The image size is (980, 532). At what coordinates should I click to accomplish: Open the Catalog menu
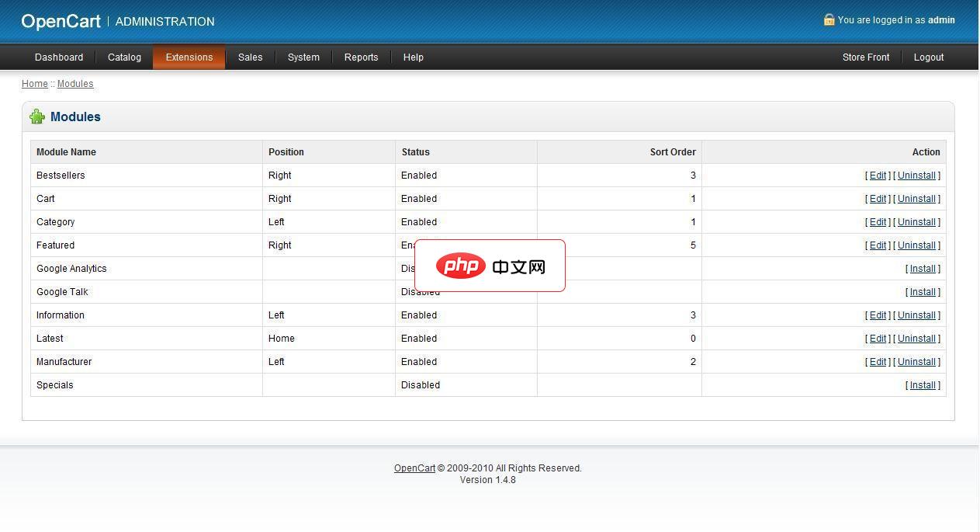pyautogui.click(x=123, y=57)
